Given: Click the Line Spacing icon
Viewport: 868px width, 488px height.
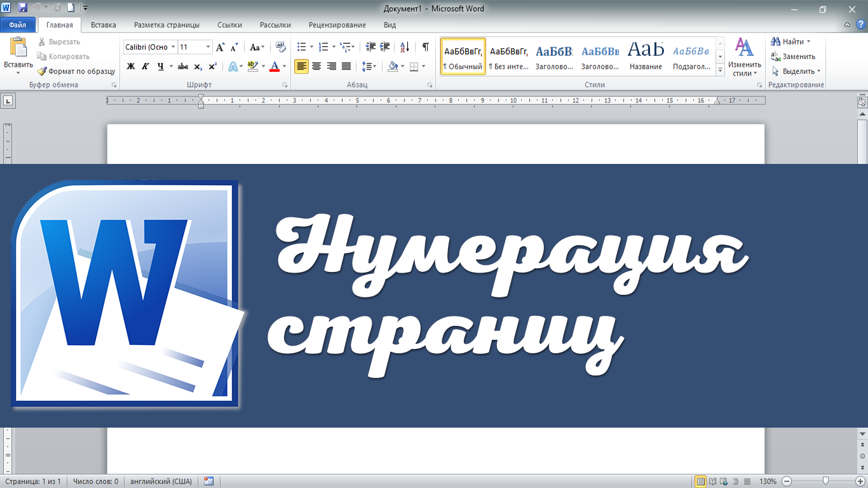Looking at the screenshot, I should 367,66.
